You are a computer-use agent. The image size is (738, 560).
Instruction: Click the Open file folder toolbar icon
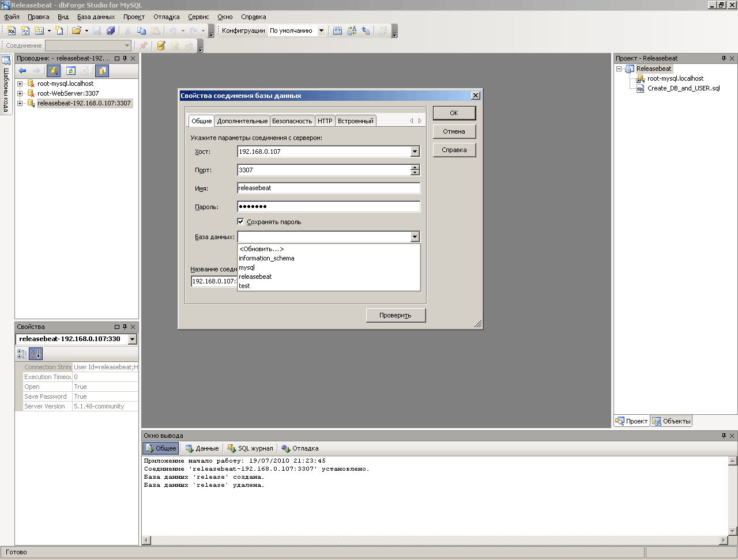click(76, 31)
